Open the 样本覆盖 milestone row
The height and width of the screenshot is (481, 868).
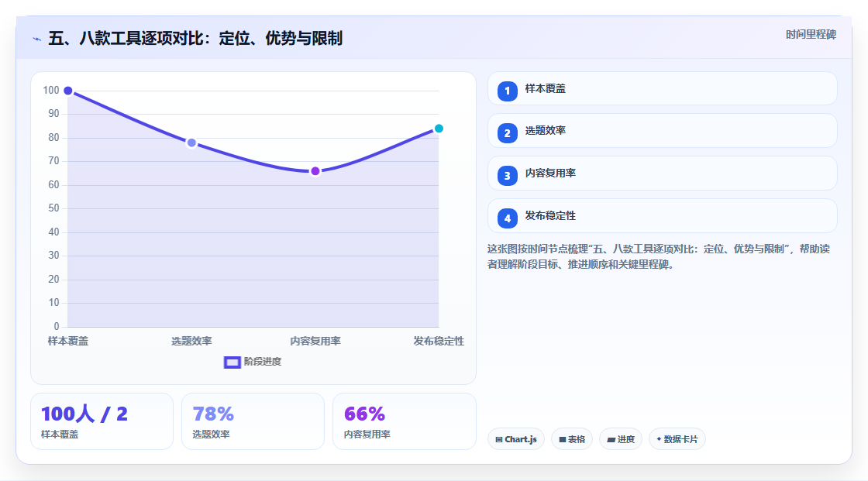(x=662, y=88)
